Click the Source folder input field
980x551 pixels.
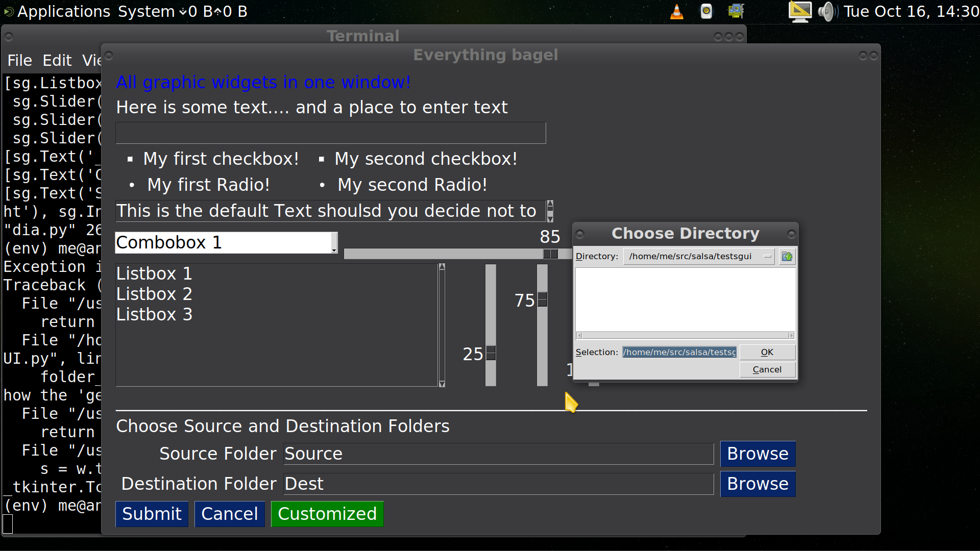[x=498, y=454]
